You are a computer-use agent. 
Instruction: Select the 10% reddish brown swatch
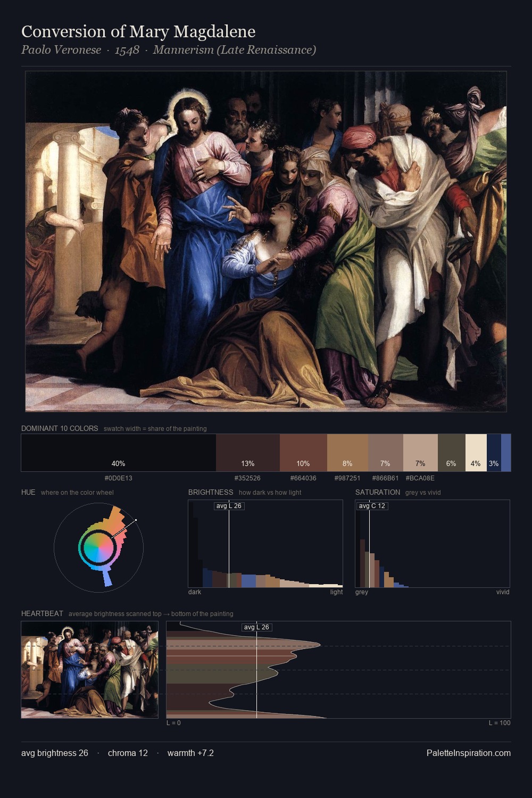click(303, 453)
